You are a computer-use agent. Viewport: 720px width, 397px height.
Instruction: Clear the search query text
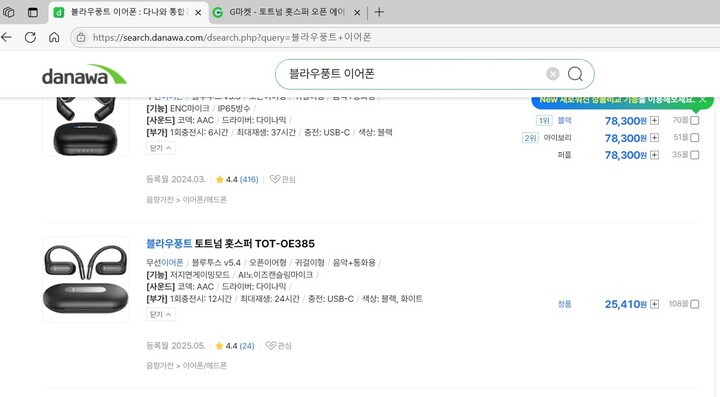point(553,74)
